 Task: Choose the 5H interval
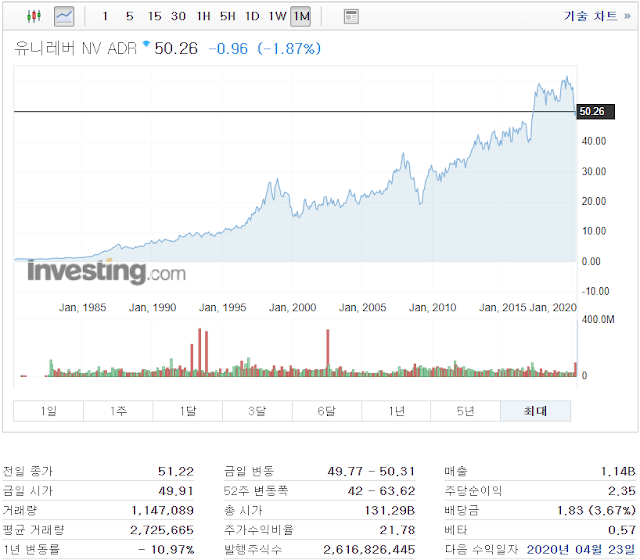pos(228,16)
